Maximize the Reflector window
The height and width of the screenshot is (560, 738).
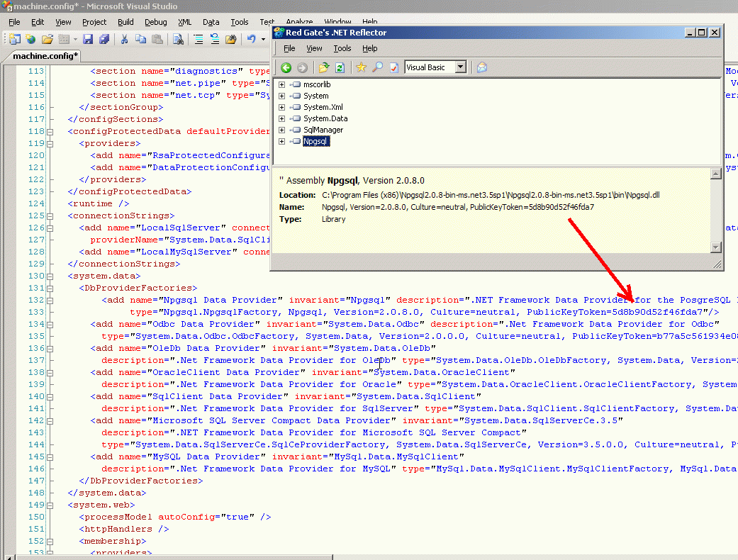click(x=701, y=33)
